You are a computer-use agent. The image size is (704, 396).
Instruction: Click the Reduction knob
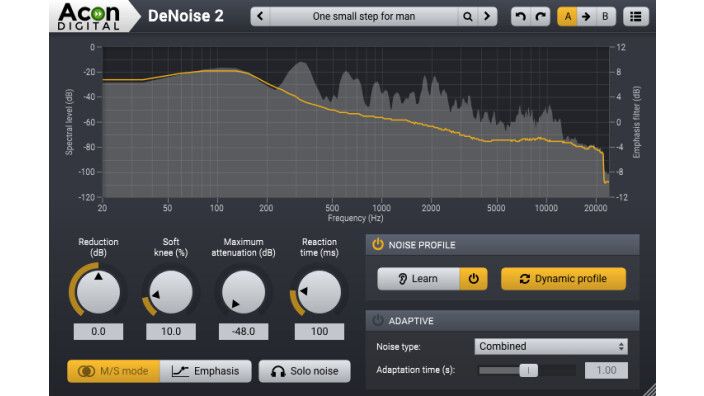98,292
